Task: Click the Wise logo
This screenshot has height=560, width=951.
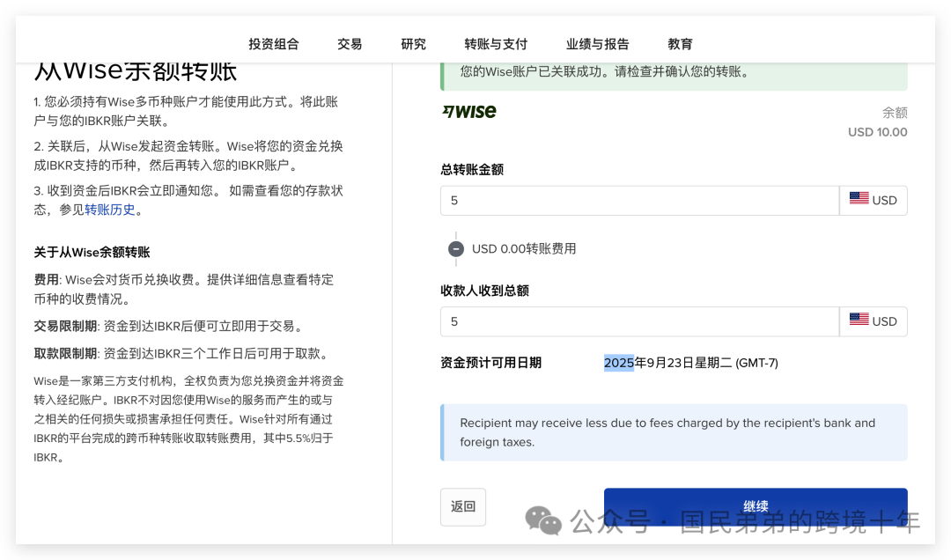Action: point(469,112)
